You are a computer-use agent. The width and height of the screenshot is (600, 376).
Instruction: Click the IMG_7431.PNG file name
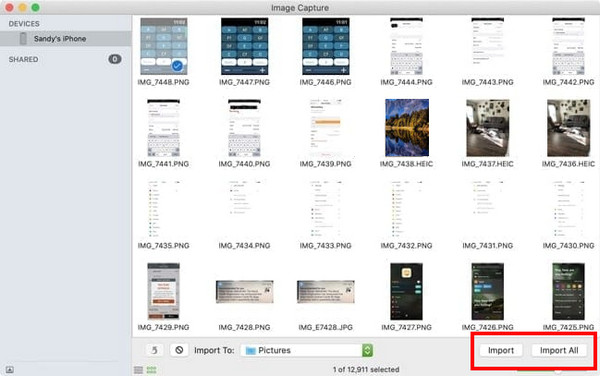pos(488,246)
